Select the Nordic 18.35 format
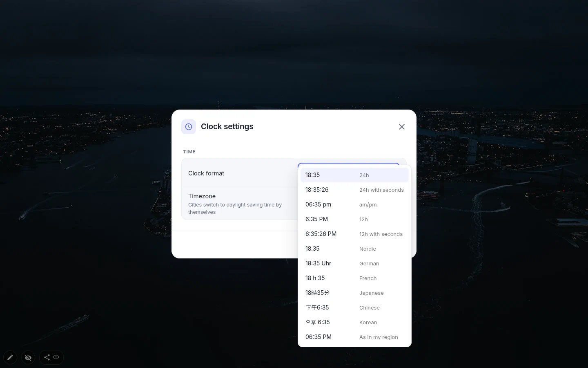The width and height of the screenshot is (588, 368). point(354,249)
